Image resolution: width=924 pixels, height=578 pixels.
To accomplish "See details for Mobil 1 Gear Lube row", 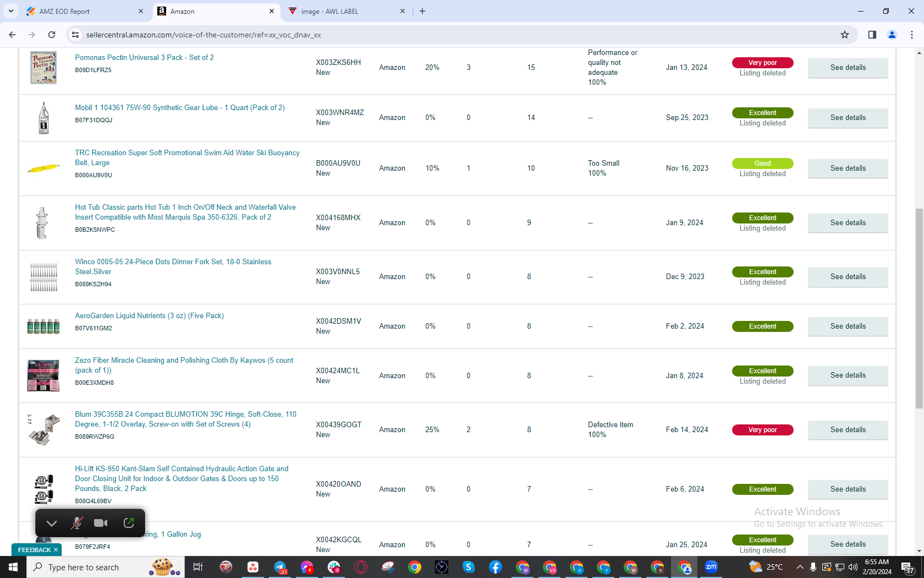I will click(x=848, y=118).
